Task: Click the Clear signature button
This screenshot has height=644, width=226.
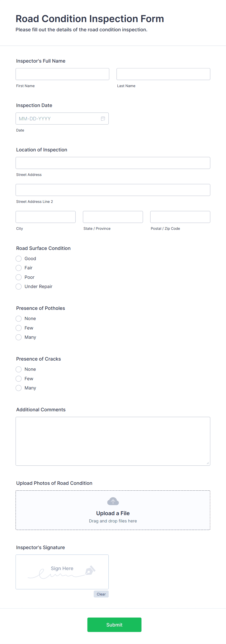Action: coord(101,594)
